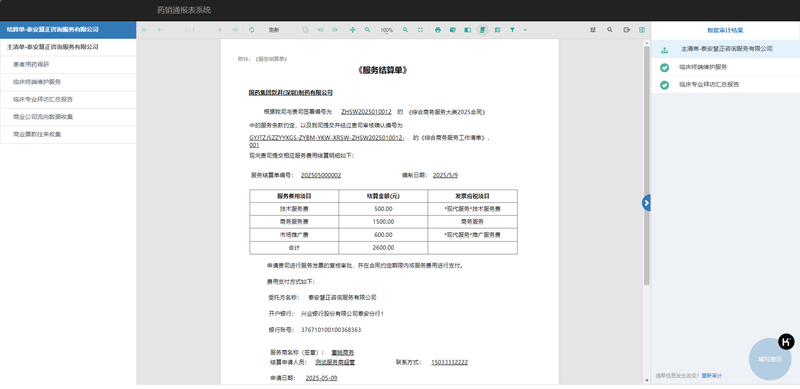Click the search magnifier at toolbar right
This screenshot has height=389, width=800.
click(x=610, y=30)
